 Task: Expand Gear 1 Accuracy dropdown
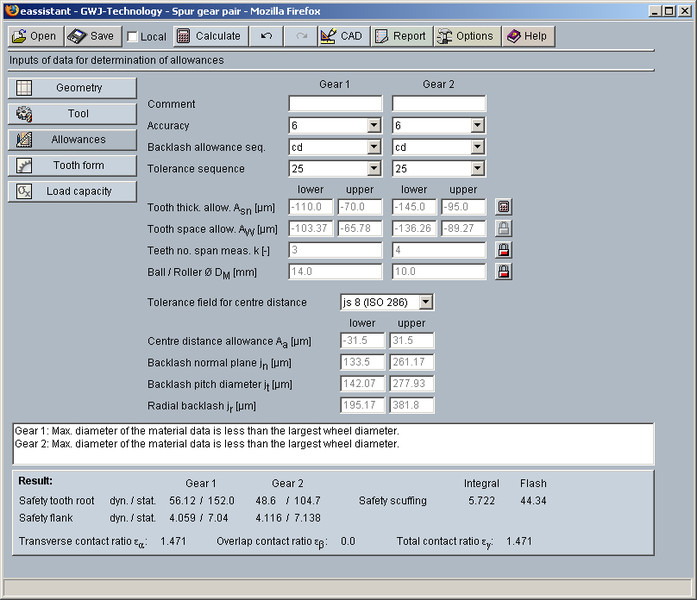pyautogui.click(x=374, y=126)
